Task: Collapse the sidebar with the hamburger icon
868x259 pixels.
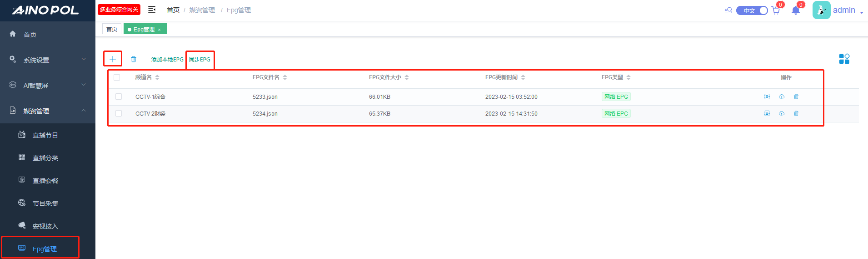Action: point(152,10)
